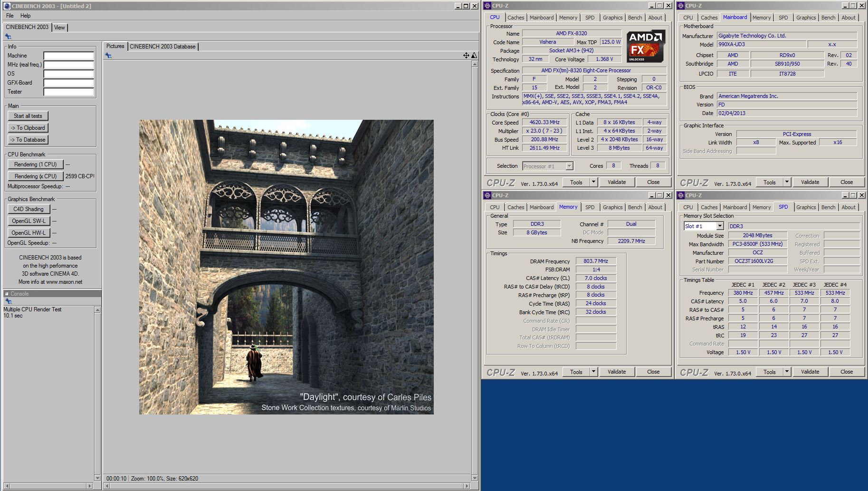The image size is (868, 491).
Task: Click the Console panel header icon
Action: (x=7, y=294)
